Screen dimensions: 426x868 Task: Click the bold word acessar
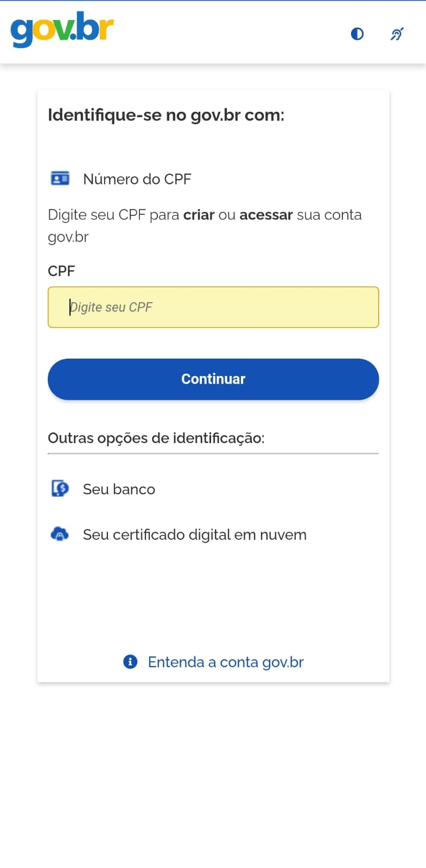tap(266, 215)
